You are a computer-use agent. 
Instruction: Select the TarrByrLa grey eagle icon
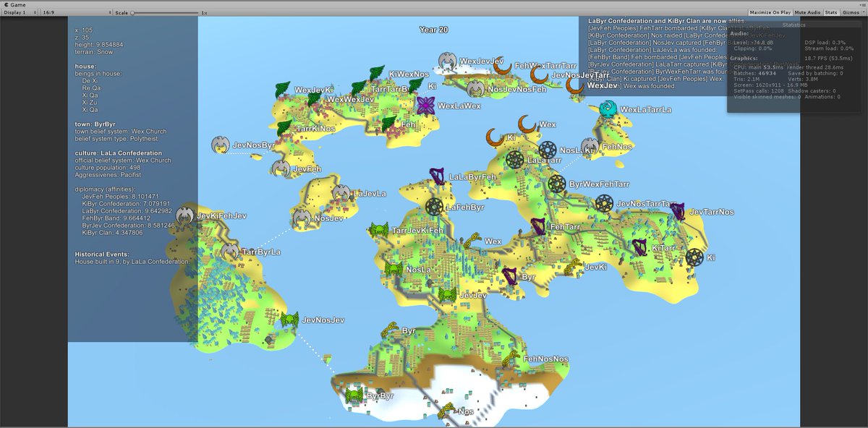(x=231, y=252)
